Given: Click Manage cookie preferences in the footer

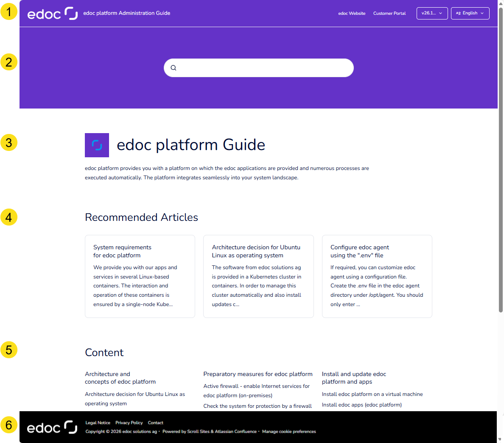Looking at the screenshot, I should click(289, 432).
